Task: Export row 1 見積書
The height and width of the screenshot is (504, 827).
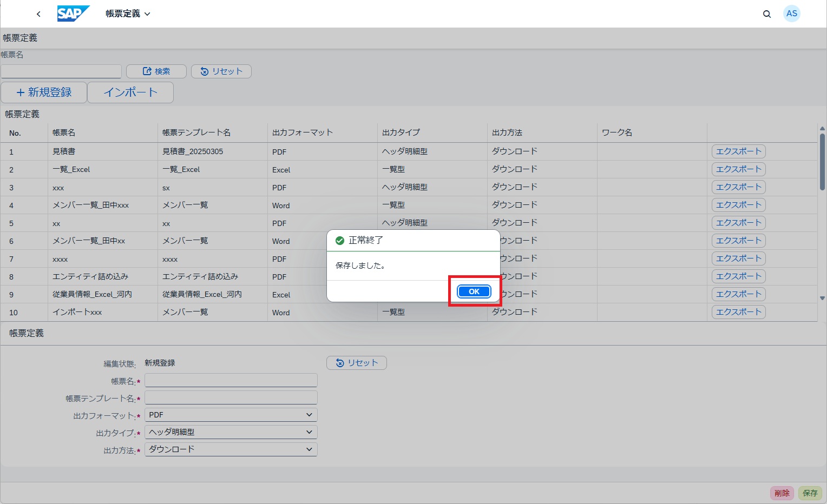Action: (x=738, y=151)
